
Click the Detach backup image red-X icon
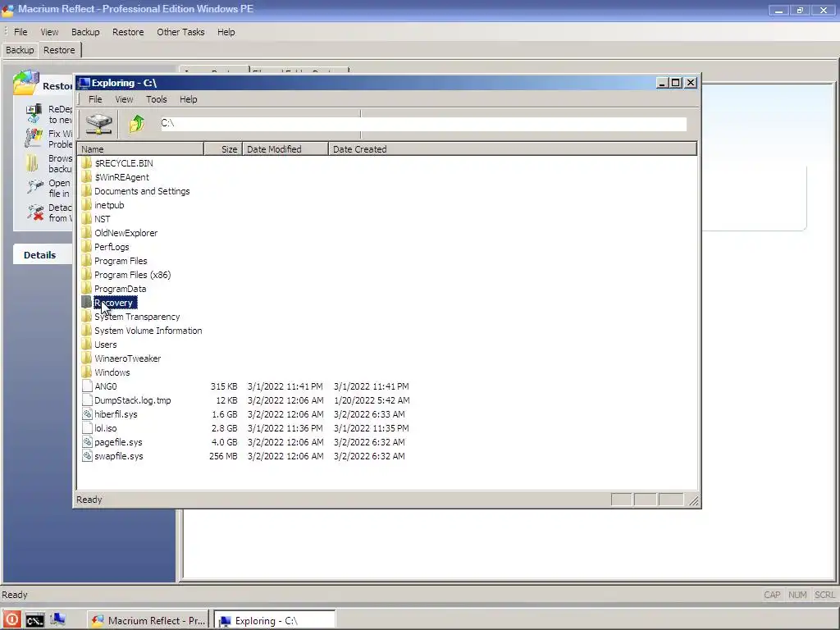coord(34,212)
